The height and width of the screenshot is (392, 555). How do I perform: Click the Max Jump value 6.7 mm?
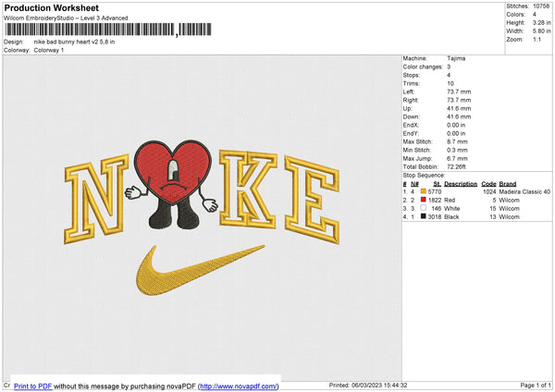pyautogui.click(x=457, y=158)
